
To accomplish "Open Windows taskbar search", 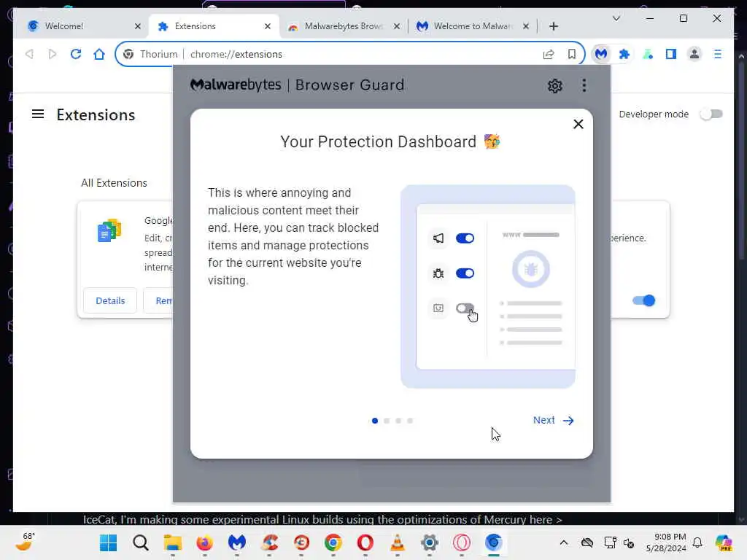I will 141,542.
